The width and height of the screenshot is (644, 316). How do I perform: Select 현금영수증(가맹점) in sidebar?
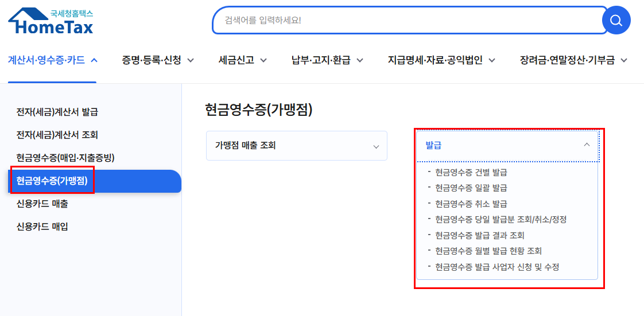coord(95,181)
